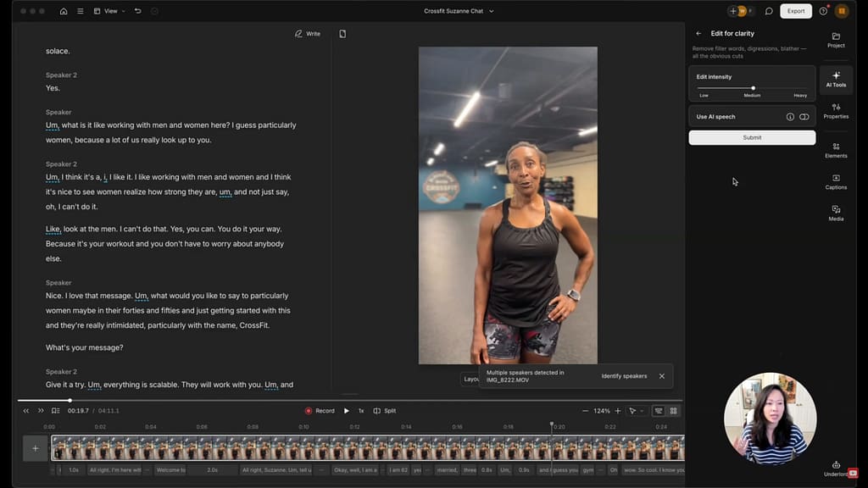Open the Captions panel
This screenshot has height=488, width=868.
[836, 181]
